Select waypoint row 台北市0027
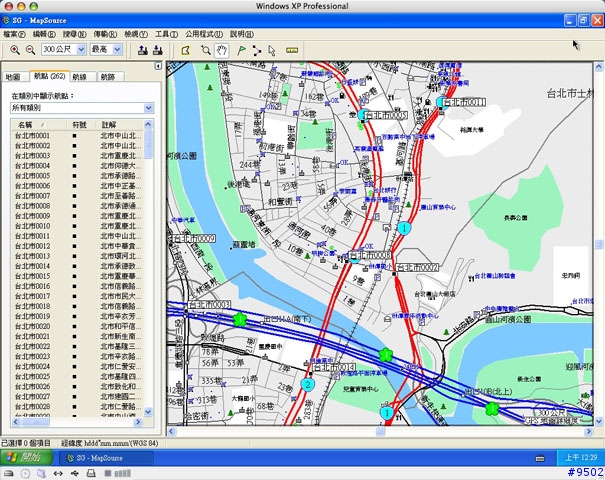 click(x=77, y=397)
